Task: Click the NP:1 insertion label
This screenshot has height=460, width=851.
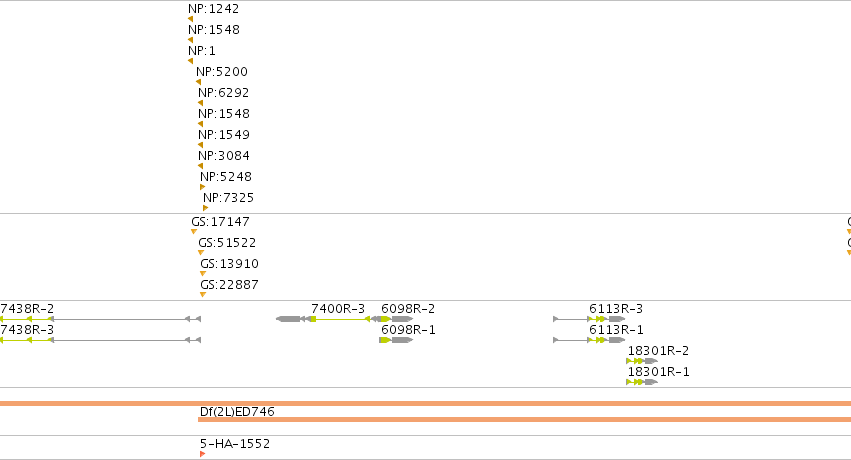Action: (x=202, y=51)
